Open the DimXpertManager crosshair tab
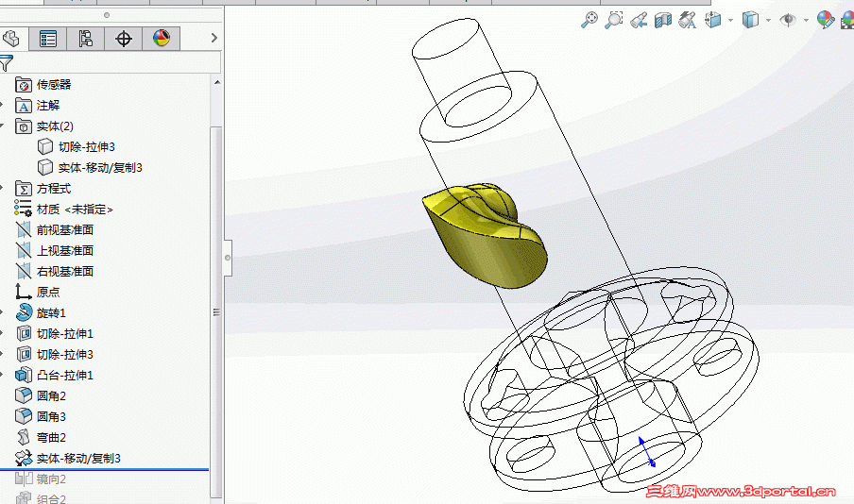Image resolution: width=854 pixels, height=504 pixels. [124, 39]
